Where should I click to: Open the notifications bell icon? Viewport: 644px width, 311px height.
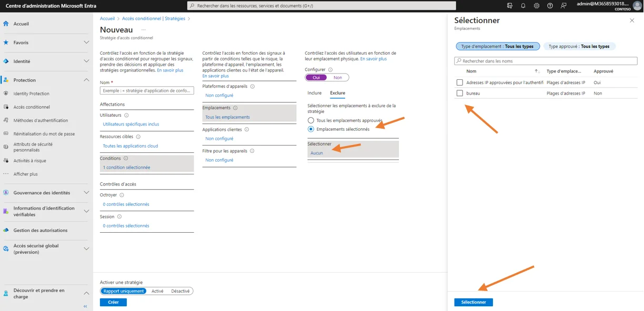click(523, 6)
